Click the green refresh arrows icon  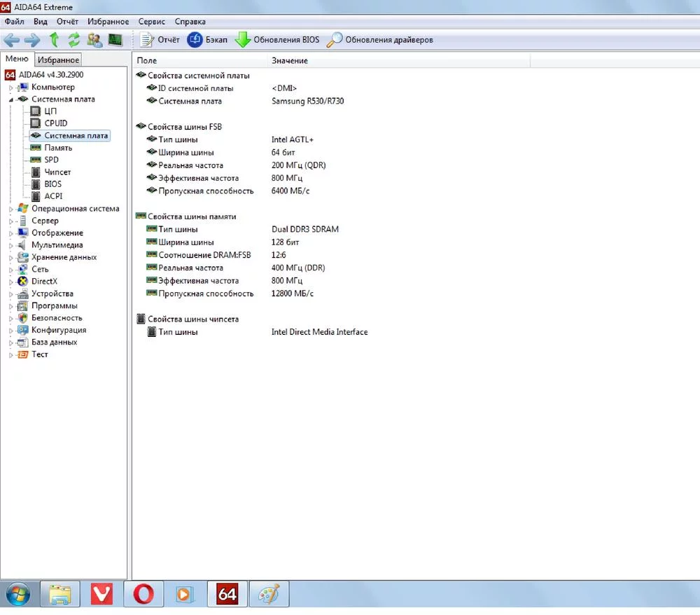point(74,40)
